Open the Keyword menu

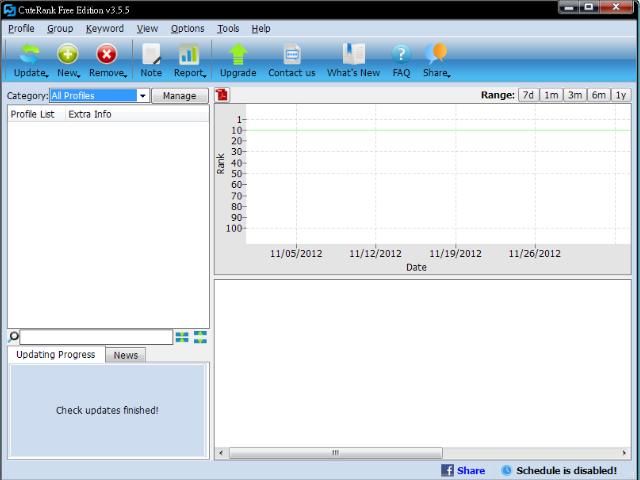click(104, 29)
